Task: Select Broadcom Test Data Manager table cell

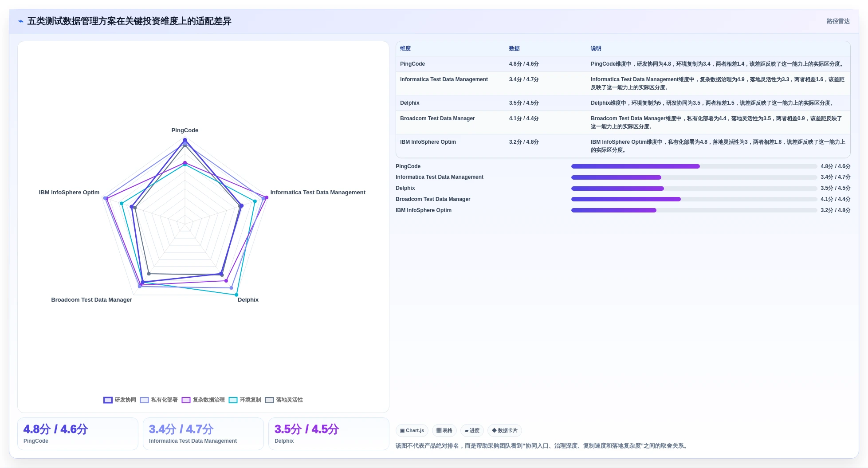Action: [437, 118]
